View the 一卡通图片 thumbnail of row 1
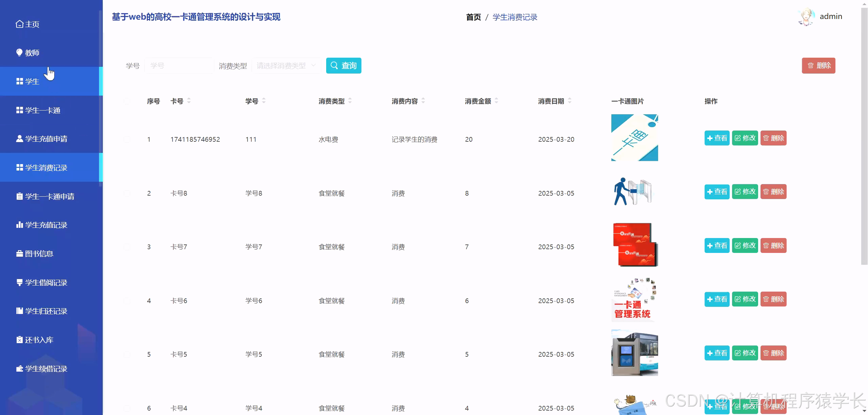The width and height of the screenshot is (868, 415). (x=634, y=138)
